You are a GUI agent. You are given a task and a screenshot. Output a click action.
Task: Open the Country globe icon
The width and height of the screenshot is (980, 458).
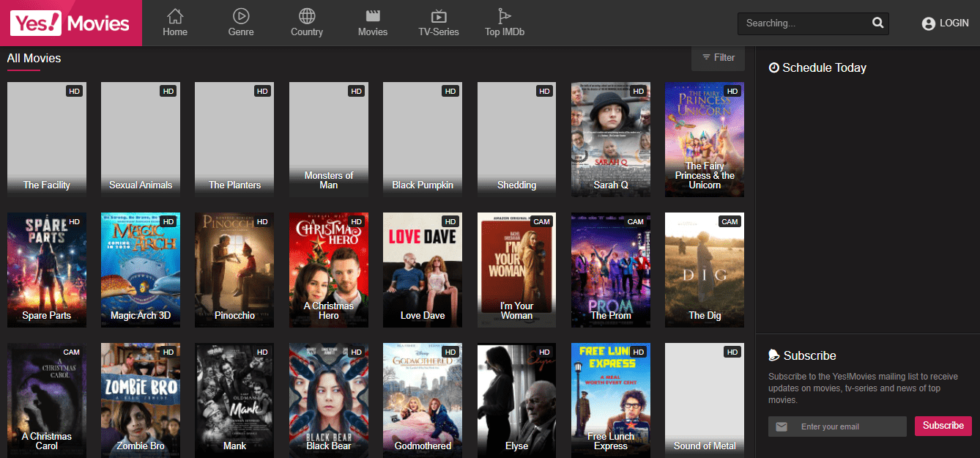(x=307, y=15)
